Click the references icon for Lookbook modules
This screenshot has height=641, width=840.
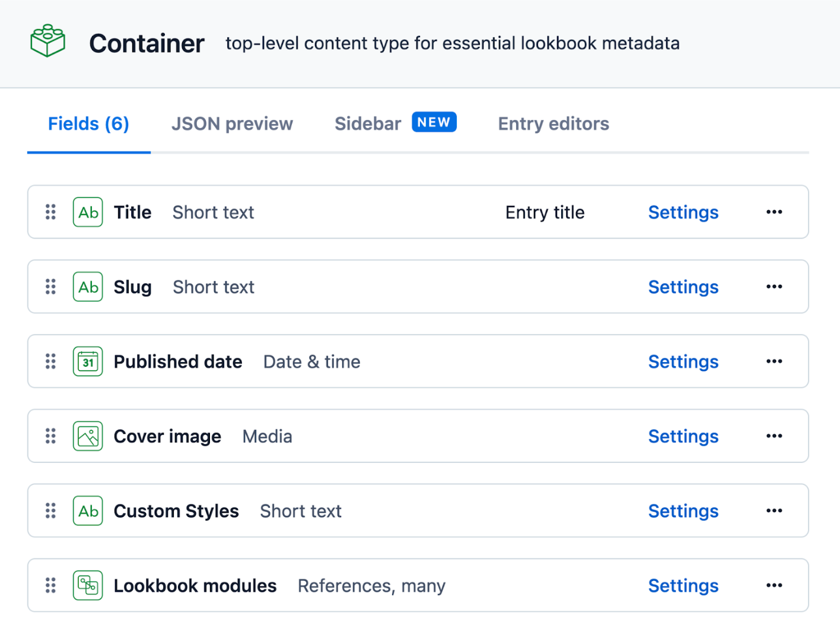87,585
